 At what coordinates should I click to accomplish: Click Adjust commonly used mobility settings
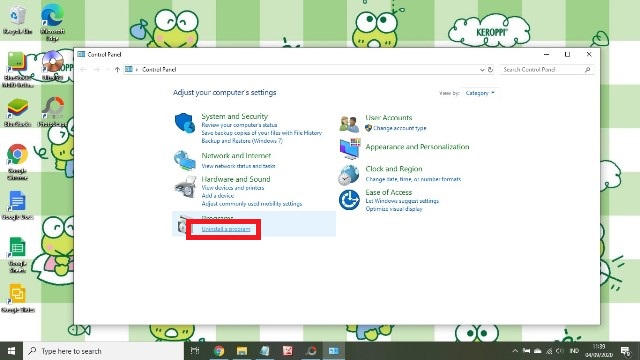pos(251,204)
